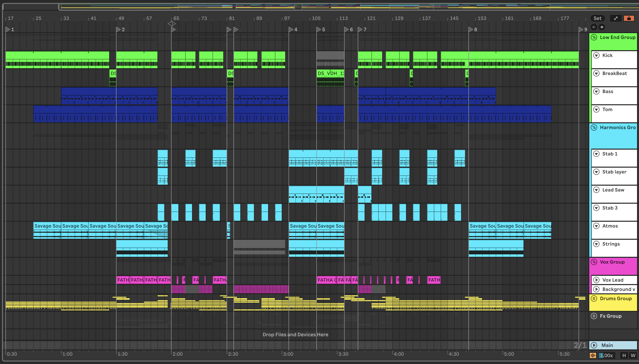Image resolution: width=639 pixels, height=364 pixels.
Task: Click the Drums Group fold icon
Action: [594, 298]
